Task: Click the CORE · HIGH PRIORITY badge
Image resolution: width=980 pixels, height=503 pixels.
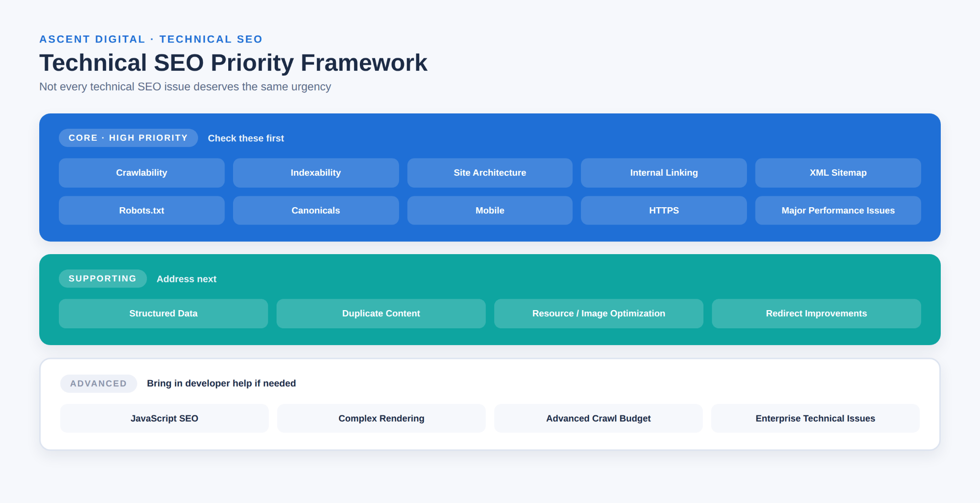Action: [128, 138]
